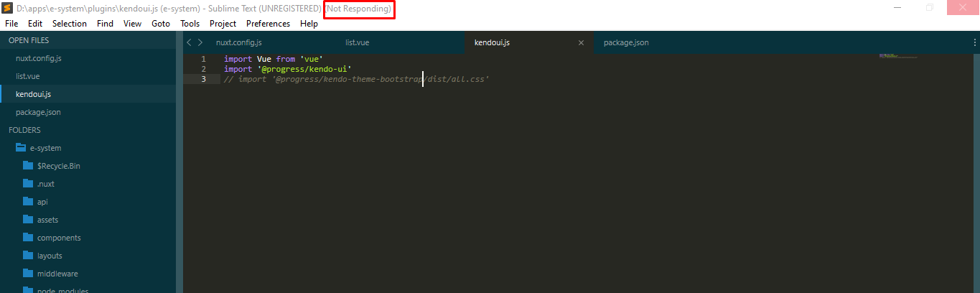Viewport: 980px width, 293px height.
Task: Click the $Recycle.Bin folder icon
Action: 28,166
